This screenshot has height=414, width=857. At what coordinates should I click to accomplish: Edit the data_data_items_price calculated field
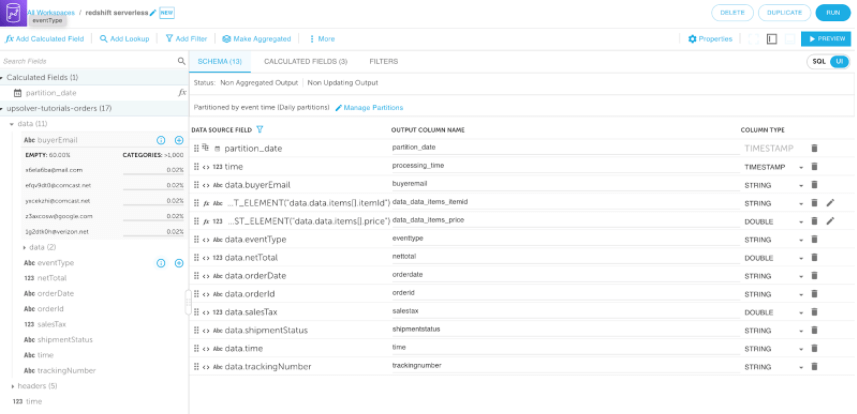pos(830,221)
